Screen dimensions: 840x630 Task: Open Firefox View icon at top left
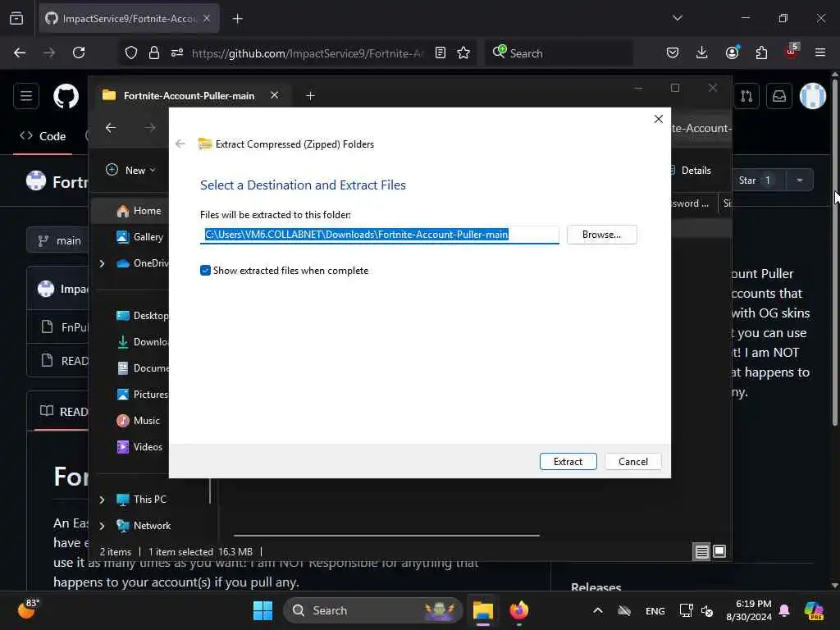(x=16, y=18)
